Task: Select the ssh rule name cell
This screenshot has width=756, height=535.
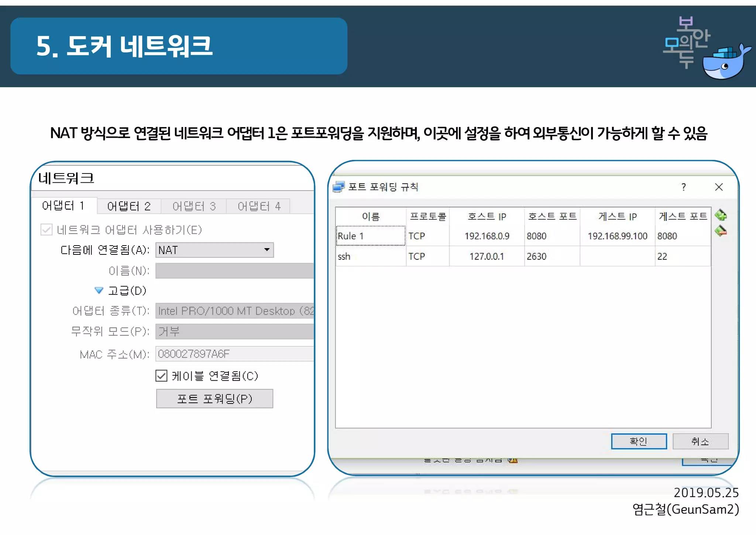Action: [x=371, y=256]
